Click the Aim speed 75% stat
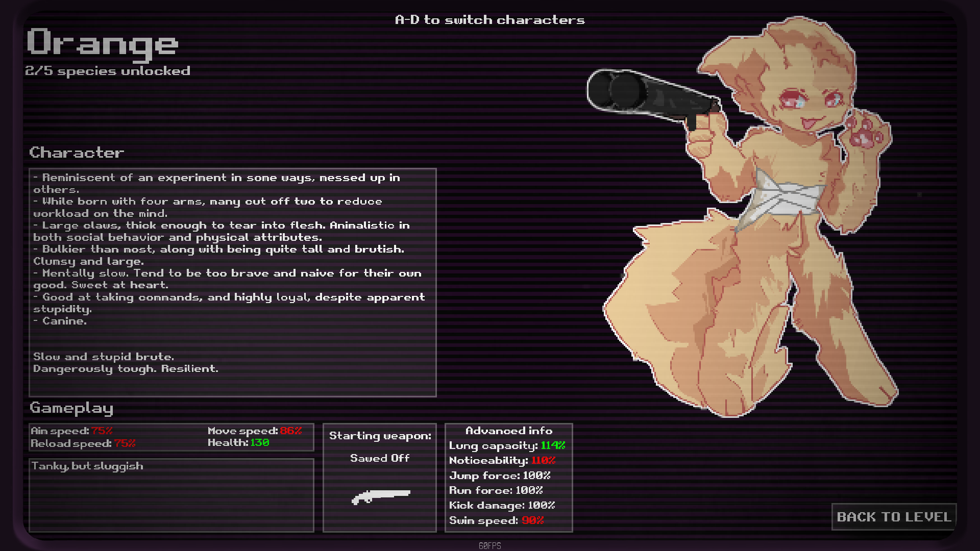This screenshot has height=551, width=980. pos(72,431)
